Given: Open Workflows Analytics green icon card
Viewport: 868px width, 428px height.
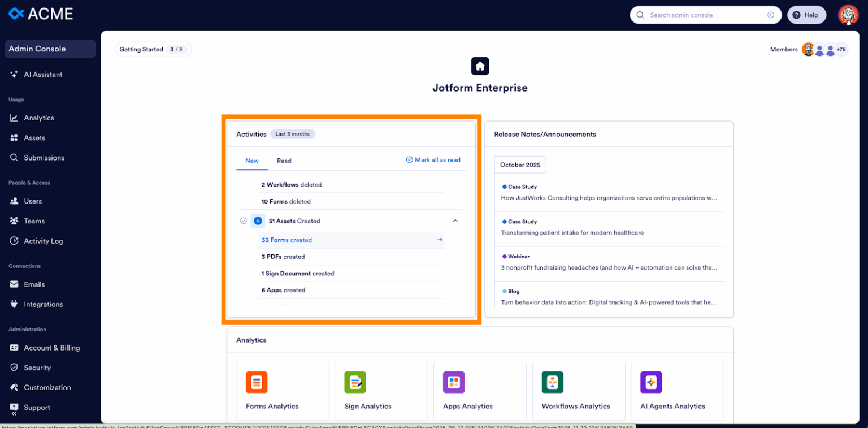Looking at the screenshot, I should point(579,391).
